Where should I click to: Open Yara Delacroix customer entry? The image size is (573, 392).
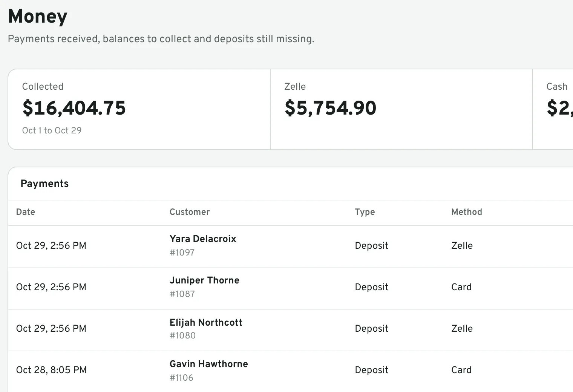[203, 239]
